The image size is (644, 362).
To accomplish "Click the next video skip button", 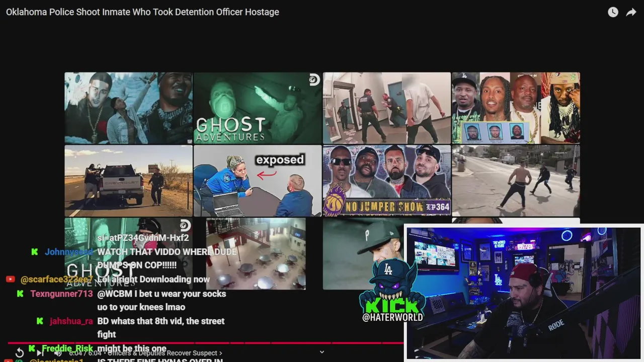I will coord(40,353).
